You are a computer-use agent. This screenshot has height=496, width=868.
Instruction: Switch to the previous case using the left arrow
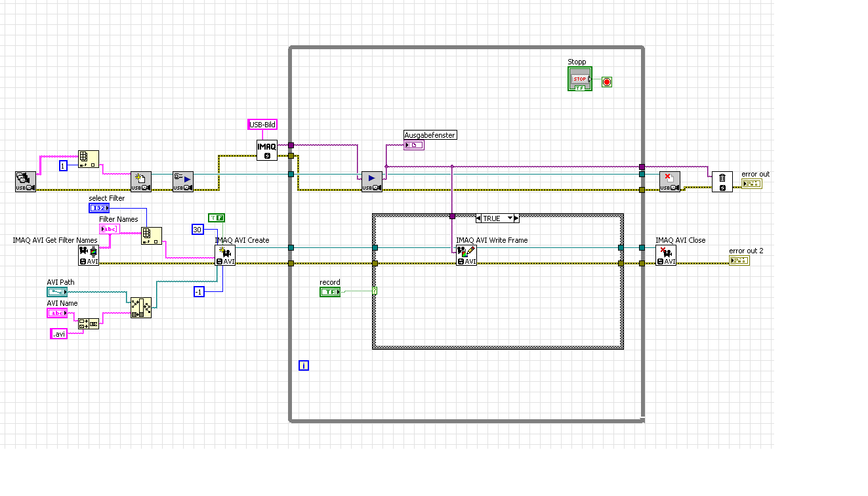[x=479, y=218]
